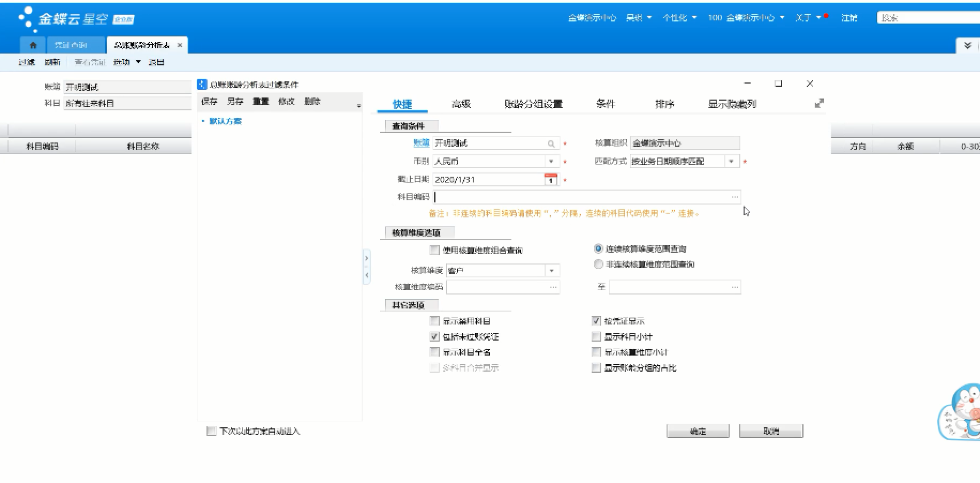Click the magnifier icon in 账簿 field
This screenshot has height=483, width=980.
click(x=551, y=144)
